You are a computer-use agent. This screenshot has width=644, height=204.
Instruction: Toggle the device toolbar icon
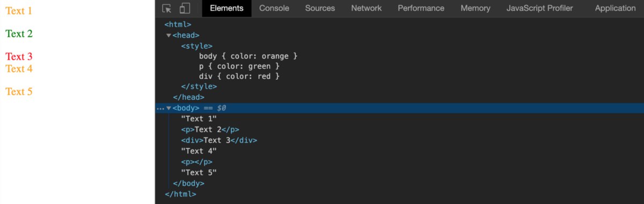coord(185,9)
